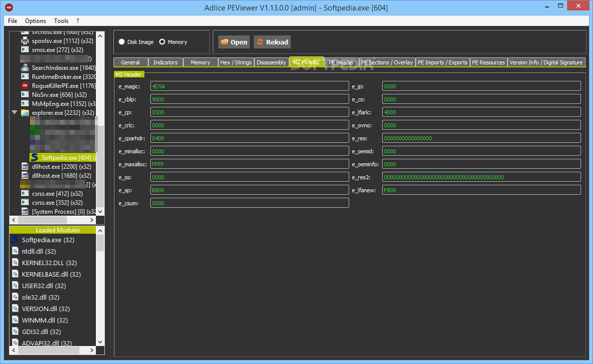The image size is (593, 364).
Task: Click the Open button
Action: [x=234, y=42]
